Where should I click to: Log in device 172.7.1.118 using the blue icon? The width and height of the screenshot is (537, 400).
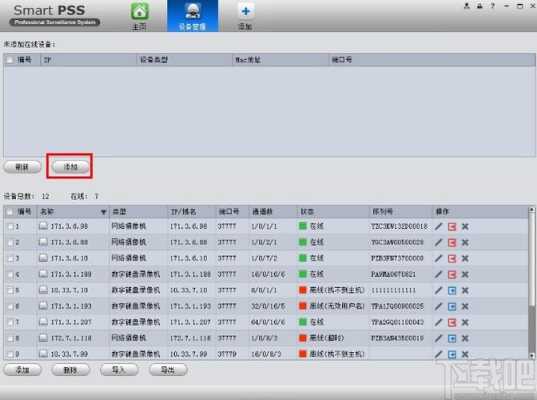452,338
